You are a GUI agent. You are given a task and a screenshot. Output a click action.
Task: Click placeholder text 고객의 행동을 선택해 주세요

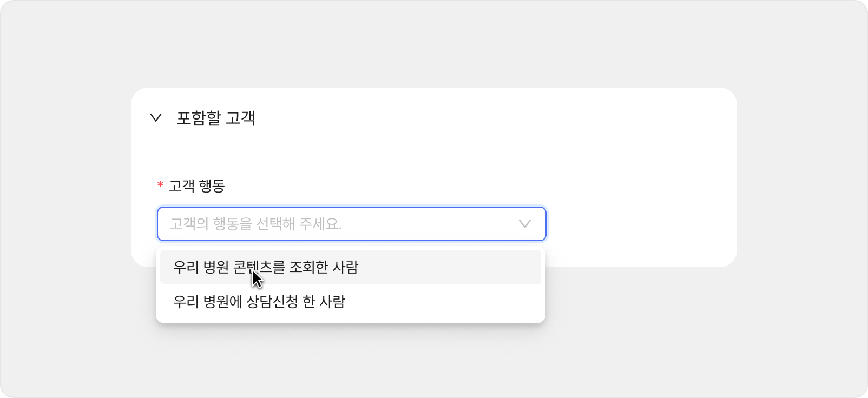[x=255, y=224]
